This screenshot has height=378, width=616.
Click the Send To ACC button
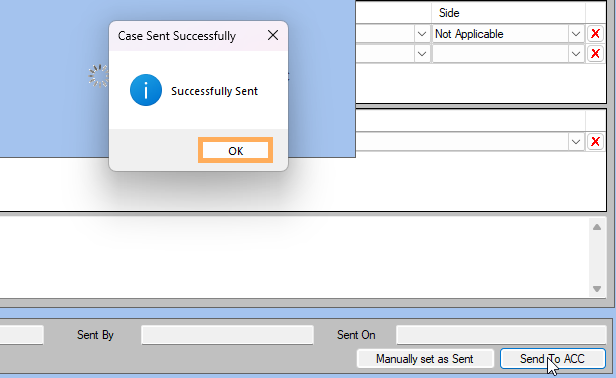point(552,359)
